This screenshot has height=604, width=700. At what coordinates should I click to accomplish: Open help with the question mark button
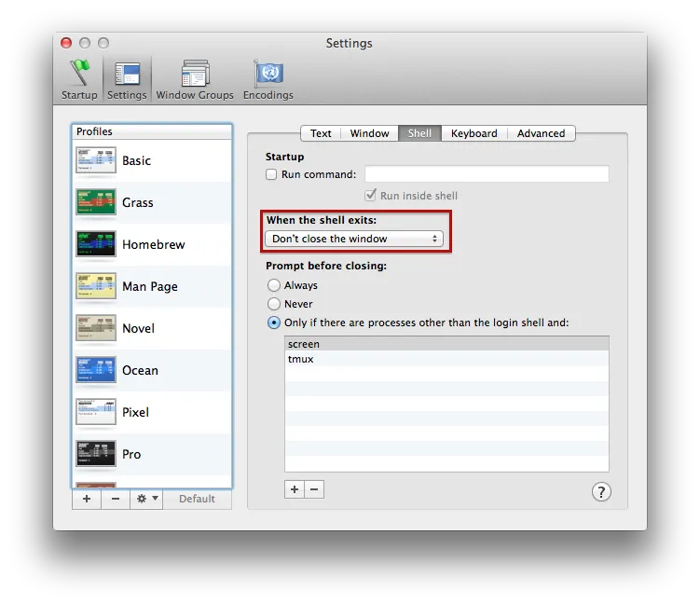(601, 492)
